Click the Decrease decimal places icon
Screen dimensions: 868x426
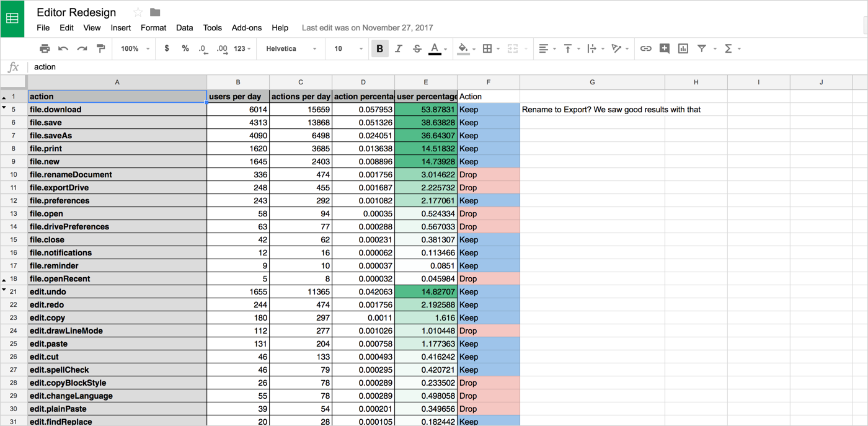click(203, 48)
